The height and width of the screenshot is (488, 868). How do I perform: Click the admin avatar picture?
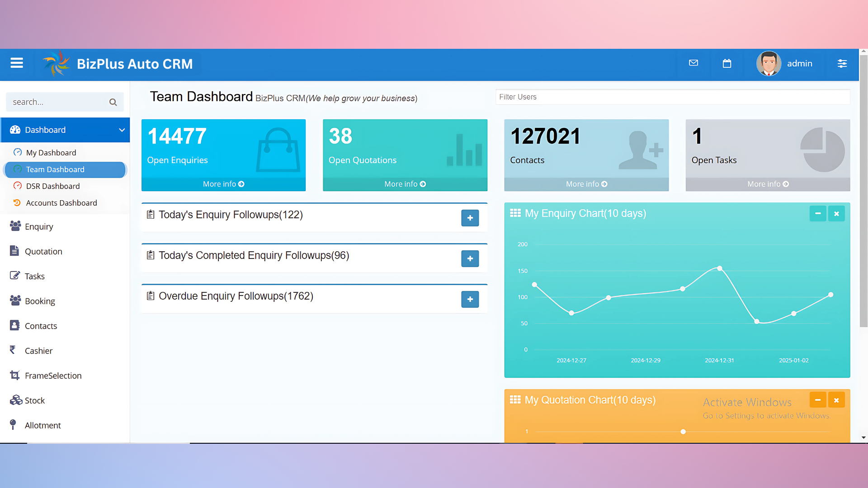click(769, 64)
